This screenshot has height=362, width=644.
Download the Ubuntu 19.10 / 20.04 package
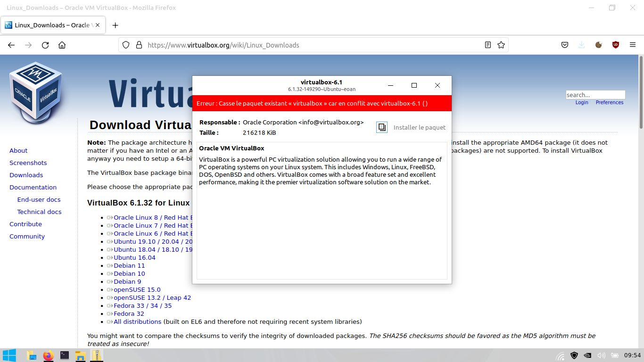tap(149, 241)
